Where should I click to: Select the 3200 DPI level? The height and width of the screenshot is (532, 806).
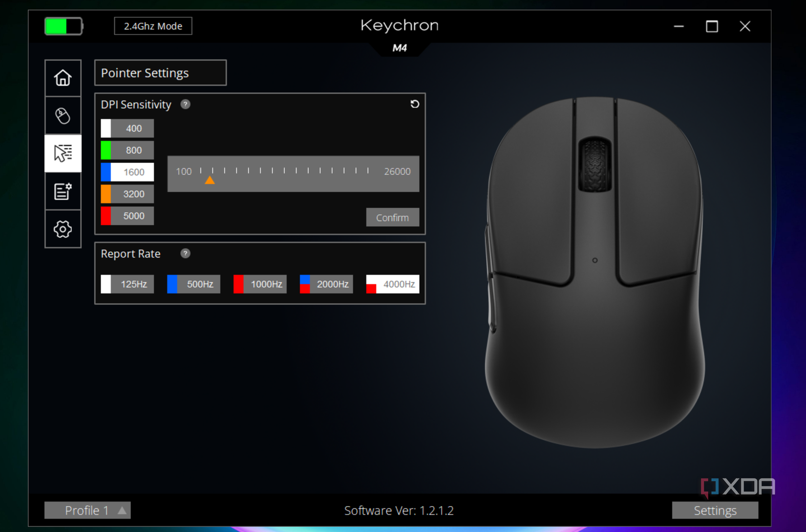click(x=127, y=194)
